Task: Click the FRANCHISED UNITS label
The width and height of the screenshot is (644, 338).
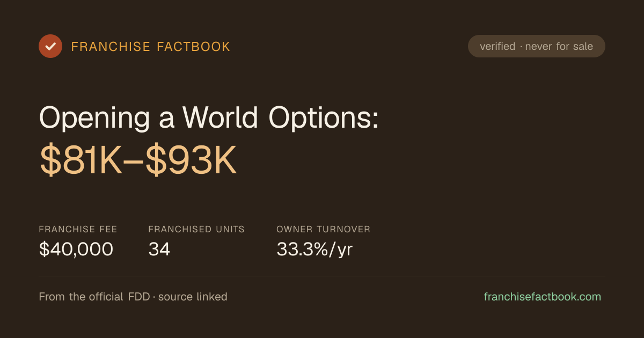Action: point(196,229)
